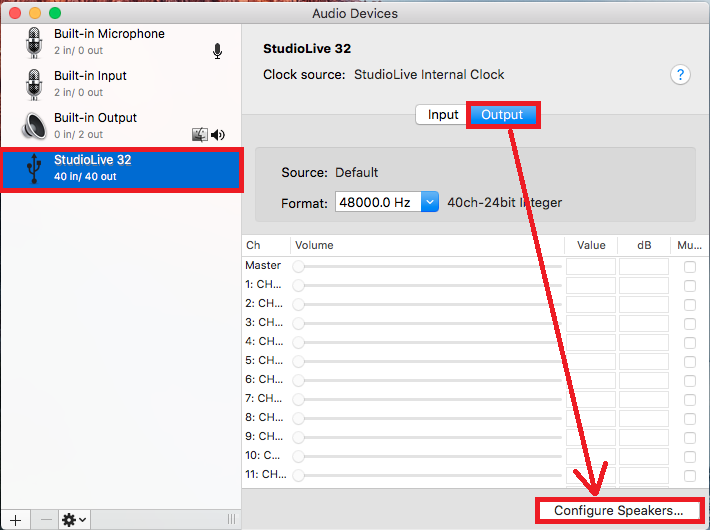Screen dimensions: 710x530
Task: Click the Master volume slider knob
Action: 298,266
